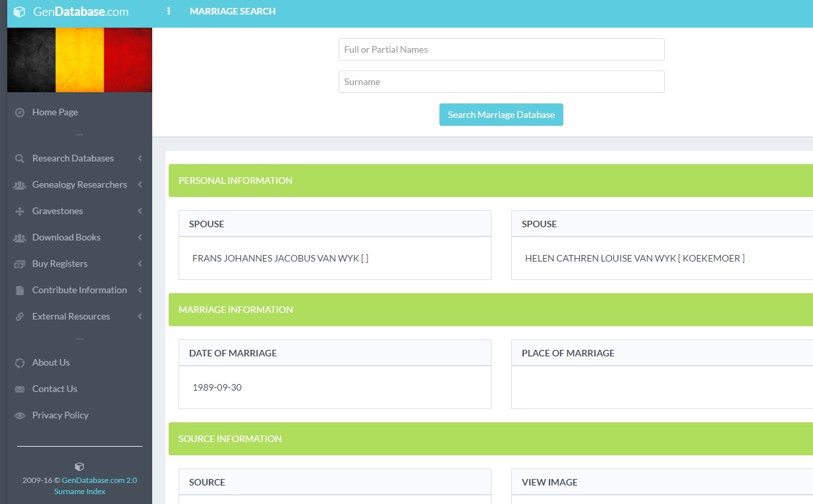This screenshot has width=813, height=504.
Task: Focus the Full or Partial Names field
Action: click(501, 49)
